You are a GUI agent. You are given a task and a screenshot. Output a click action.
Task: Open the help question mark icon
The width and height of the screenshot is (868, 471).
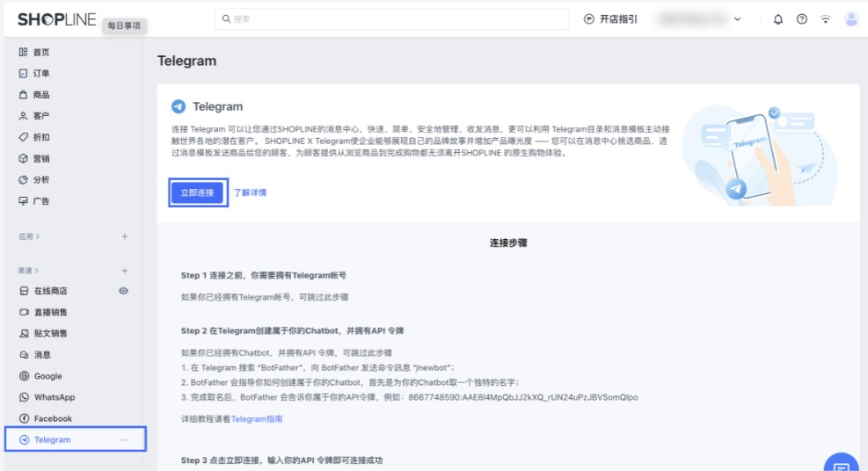pyautogui.click(x=801, y=19)
